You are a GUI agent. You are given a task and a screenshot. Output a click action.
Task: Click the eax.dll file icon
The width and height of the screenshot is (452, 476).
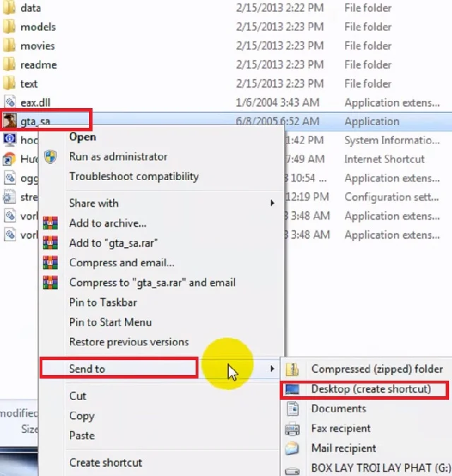click(x=10, y=102)
